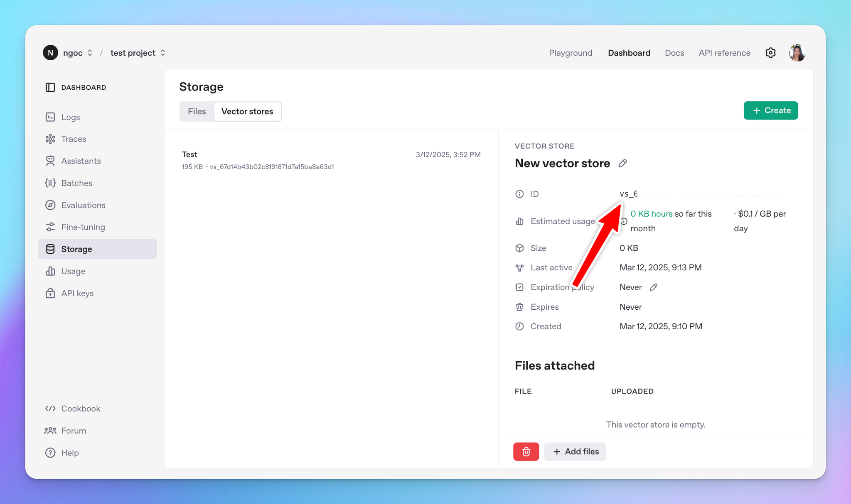
Task: Click estimated usage info icon
Action: click(x=624, y=221)
